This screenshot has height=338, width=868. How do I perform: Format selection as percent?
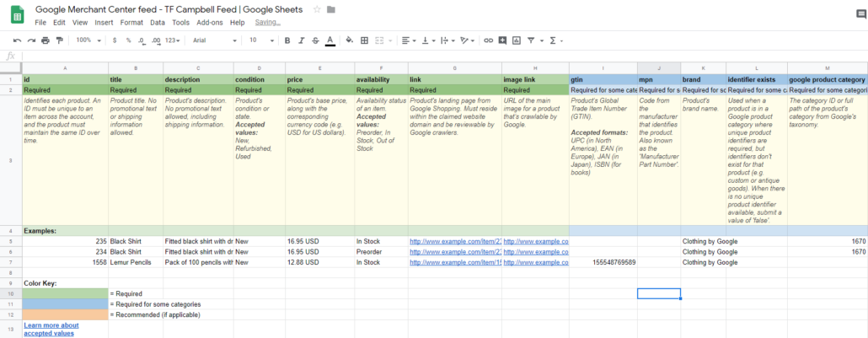click(128, 40)
